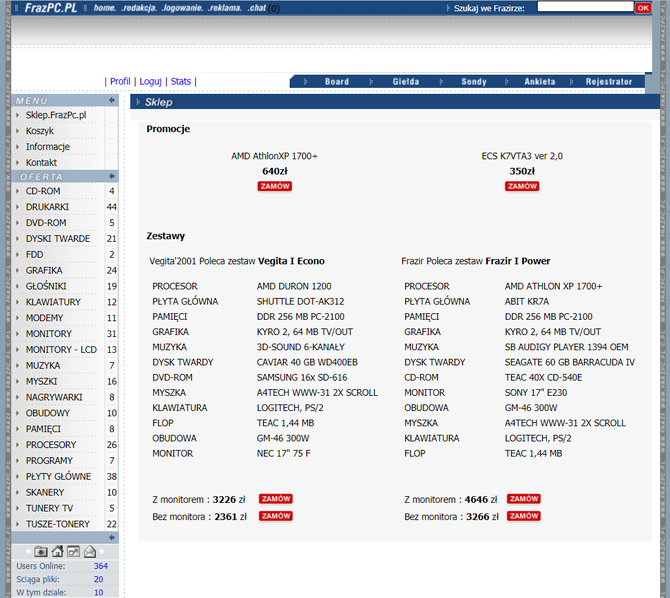Open the DRUKARKI category
The height and width of the screenshot is (598, 670).
pos(47,207)
